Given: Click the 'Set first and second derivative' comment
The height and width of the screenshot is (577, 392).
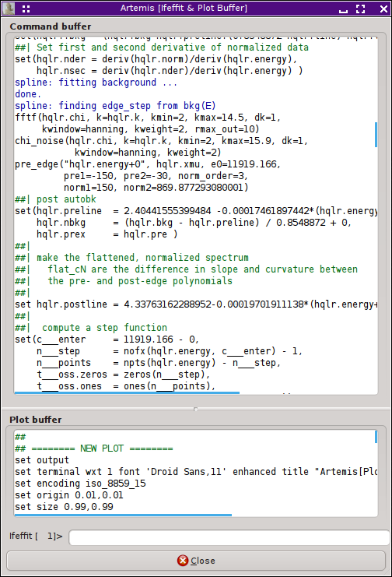Looking at the screenshot, I should click(173, 47).
